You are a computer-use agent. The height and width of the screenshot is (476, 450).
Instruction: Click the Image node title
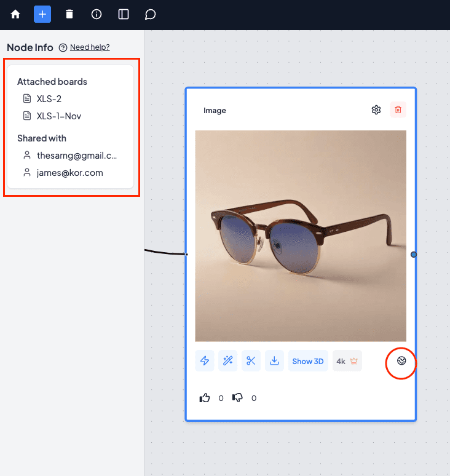coord(215,111)
